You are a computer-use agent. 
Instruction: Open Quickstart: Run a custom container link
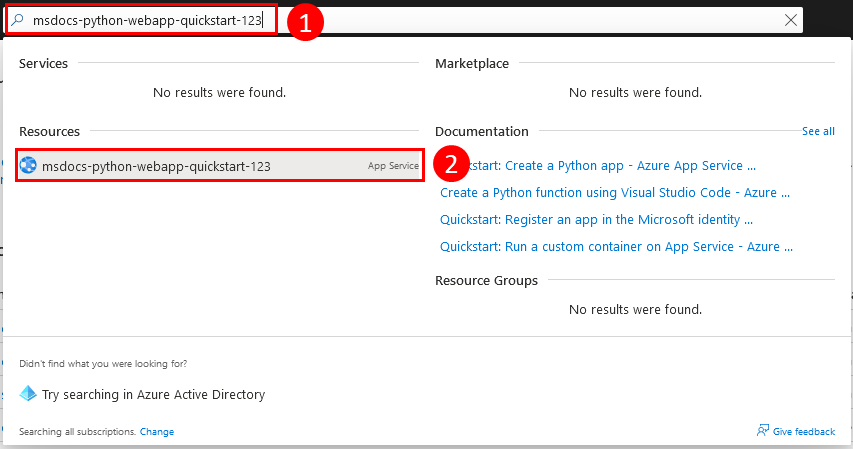coord(616,247)
